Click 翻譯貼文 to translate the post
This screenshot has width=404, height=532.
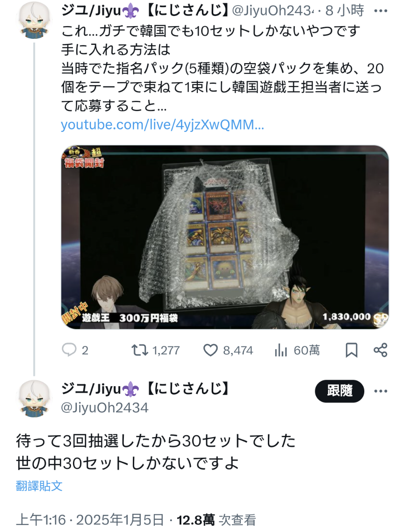click(x=39, y=486)
